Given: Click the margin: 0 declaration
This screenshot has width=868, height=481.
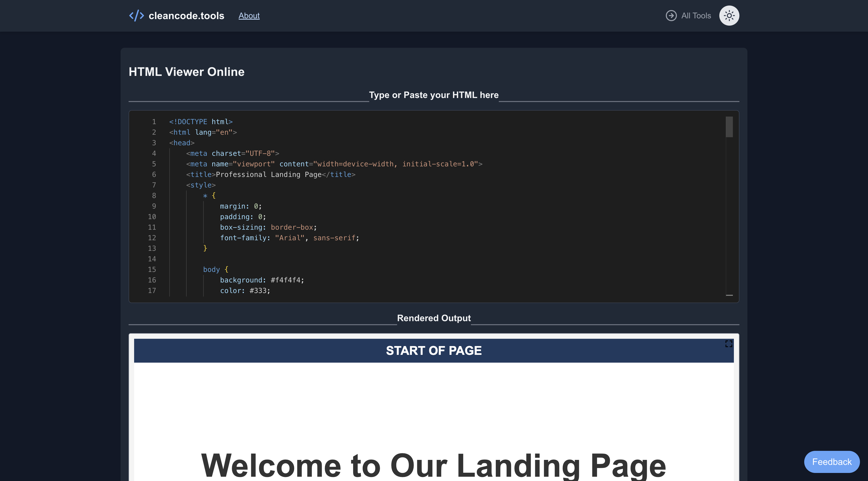Looking at the screenshot, I should (241, 206).
